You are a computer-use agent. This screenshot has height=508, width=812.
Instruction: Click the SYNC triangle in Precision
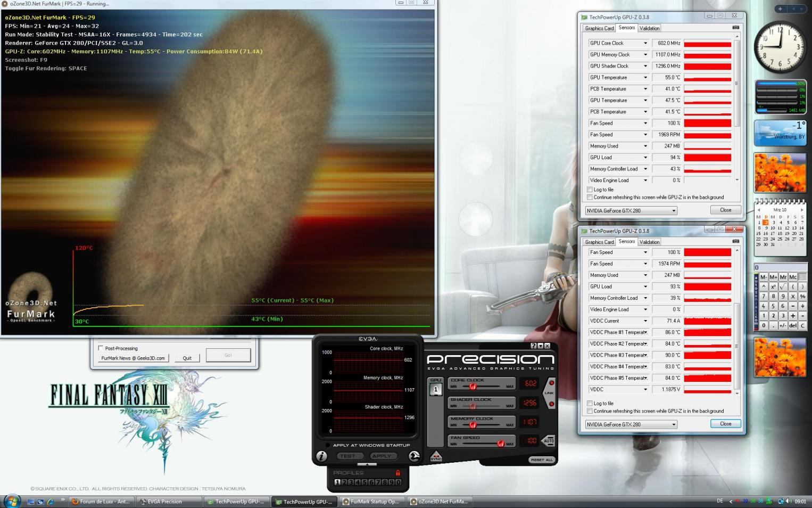tap(436, 456)
